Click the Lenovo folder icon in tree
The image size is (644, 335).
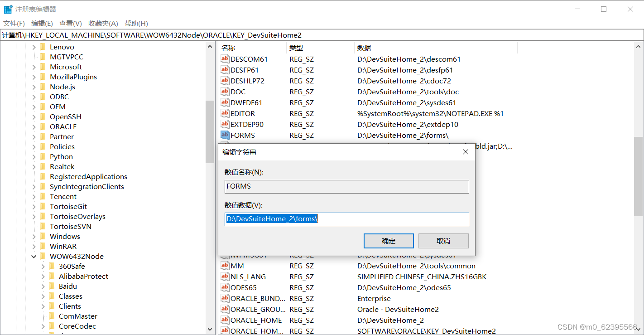[43, 47]
